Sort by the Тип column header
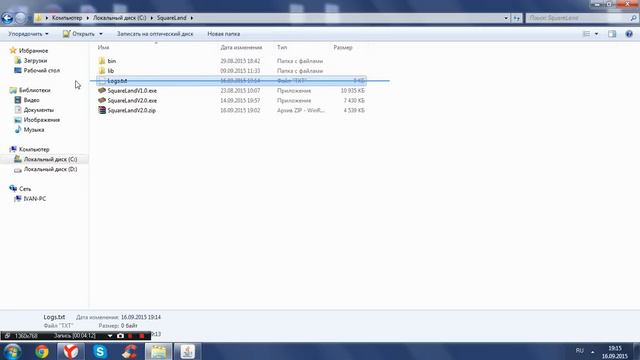The height and width of the screenshot is (360, 640). (x=282, y=47)
